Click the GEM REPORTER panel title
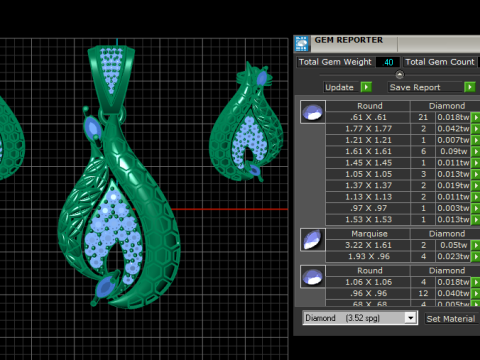Viewport: 480px width, 360px height. click(x=349, y=40)
